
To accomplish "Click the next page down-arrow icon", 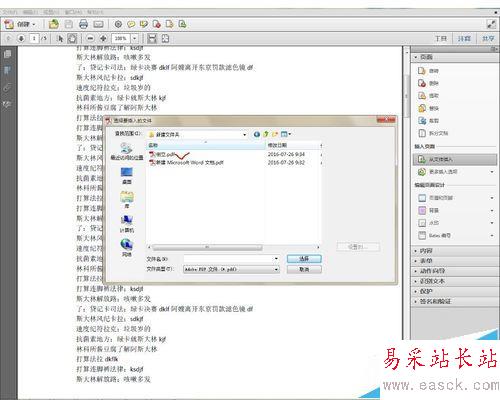I will pos(21,38).
